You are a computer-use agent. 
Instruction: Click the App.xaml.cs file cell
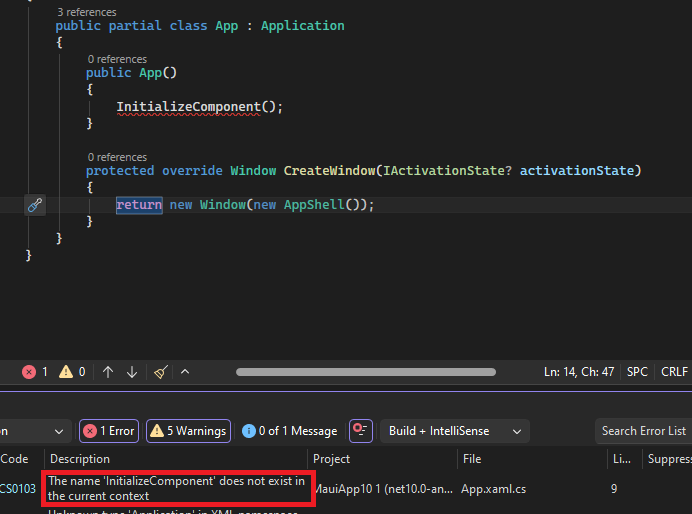point(493,489)
